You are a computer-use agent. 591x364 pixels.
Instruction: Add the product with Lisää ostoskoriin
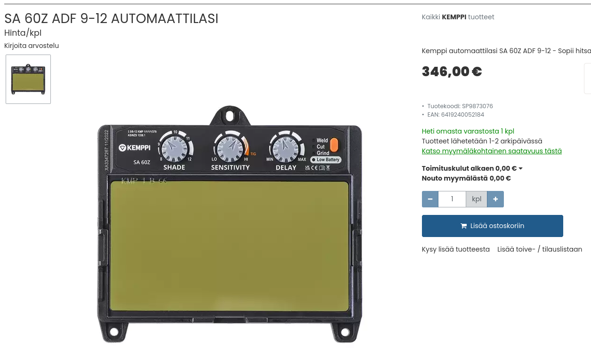pyautogui.click(x=493, y=226)
